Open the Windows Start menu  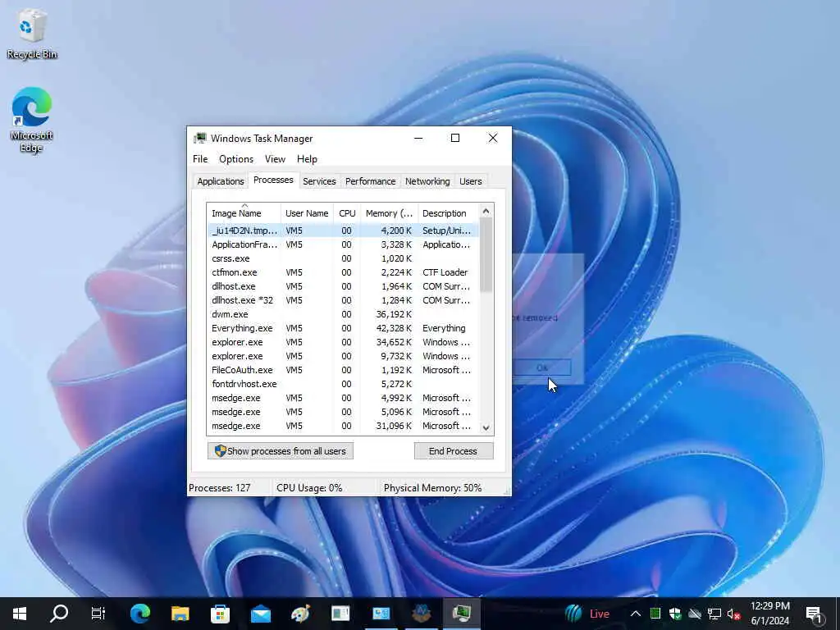coord(20,614)
